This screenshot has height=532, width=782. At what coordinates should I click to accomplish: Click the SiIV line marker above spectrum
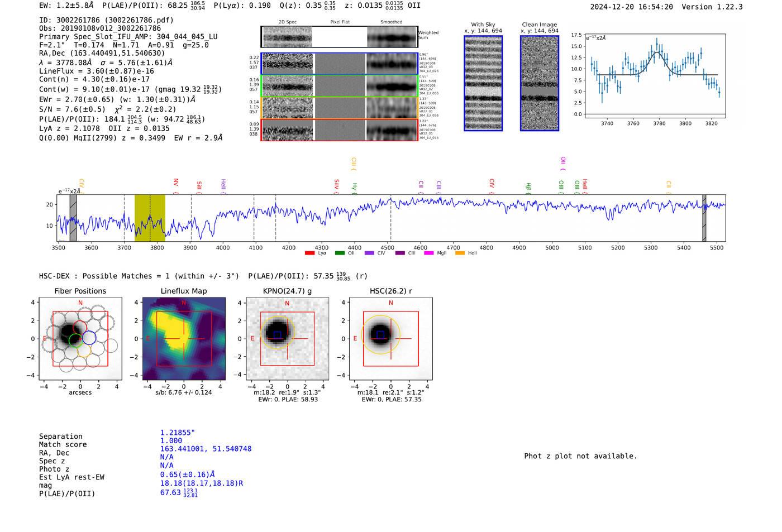click(336, 185)
